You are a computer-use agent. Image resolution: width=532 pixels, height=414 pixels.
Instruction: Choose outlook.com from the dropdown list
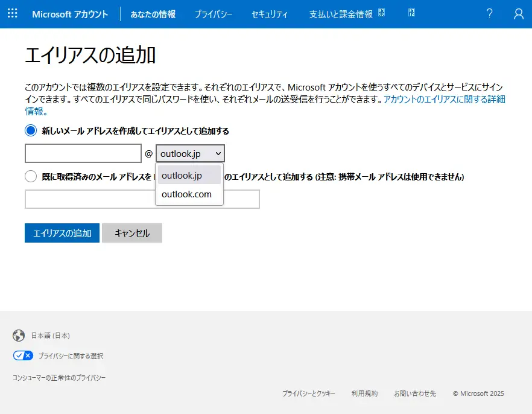189,194
